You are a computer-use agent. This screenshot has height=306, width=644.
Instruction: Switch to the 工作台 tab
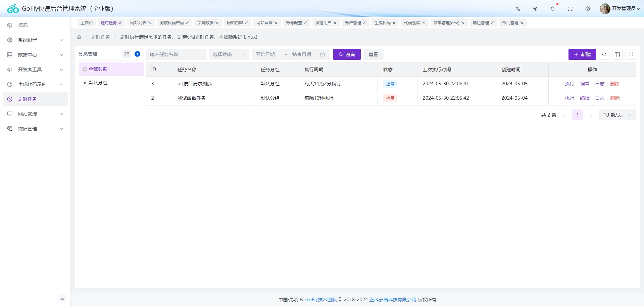click(87, 23)
